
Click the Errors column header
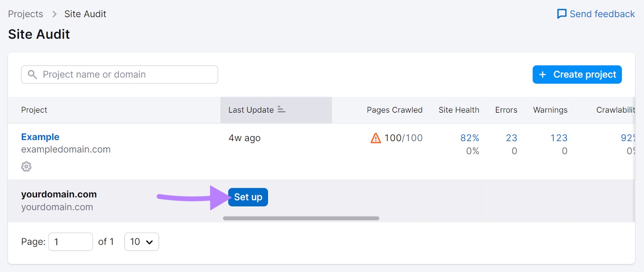506,110
